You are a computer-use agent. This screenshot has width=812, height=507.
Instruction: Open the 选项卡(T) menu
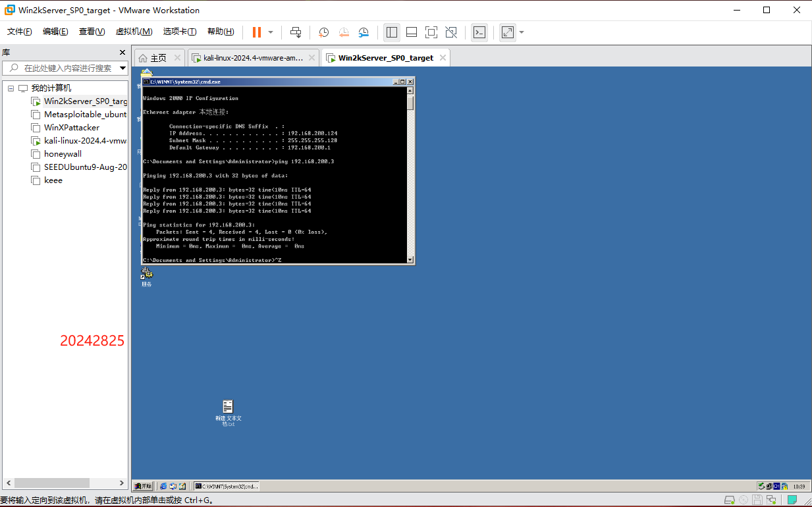pos(180,32)
